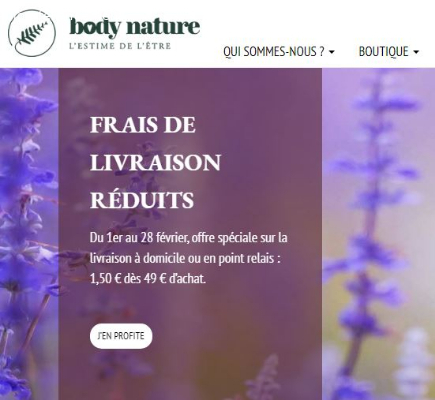This screenshot has width=435, height=400.
Task: Click the Du 1er au 28 février line
Action: pos(189,238)
